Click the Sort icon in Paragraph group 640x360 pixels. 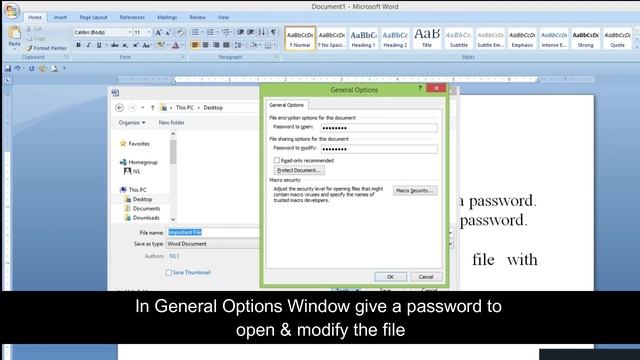point(262,32)
